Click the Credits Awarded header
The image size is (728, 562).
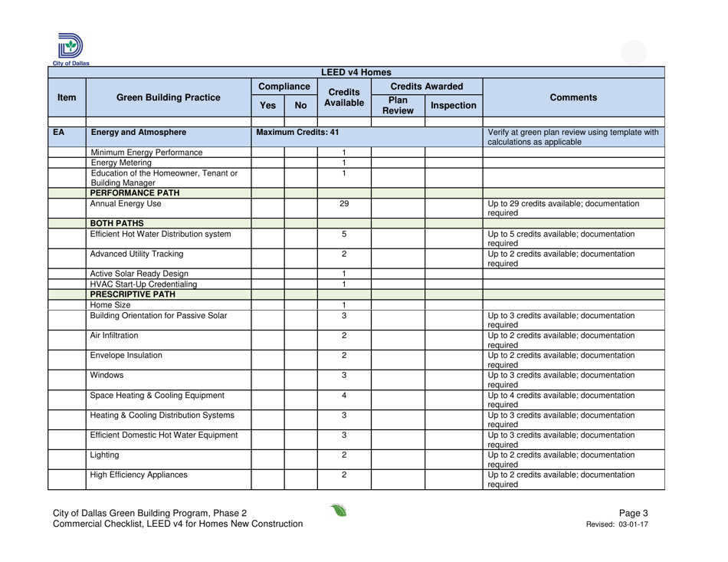pyautogui.click(x=425, y=84)
